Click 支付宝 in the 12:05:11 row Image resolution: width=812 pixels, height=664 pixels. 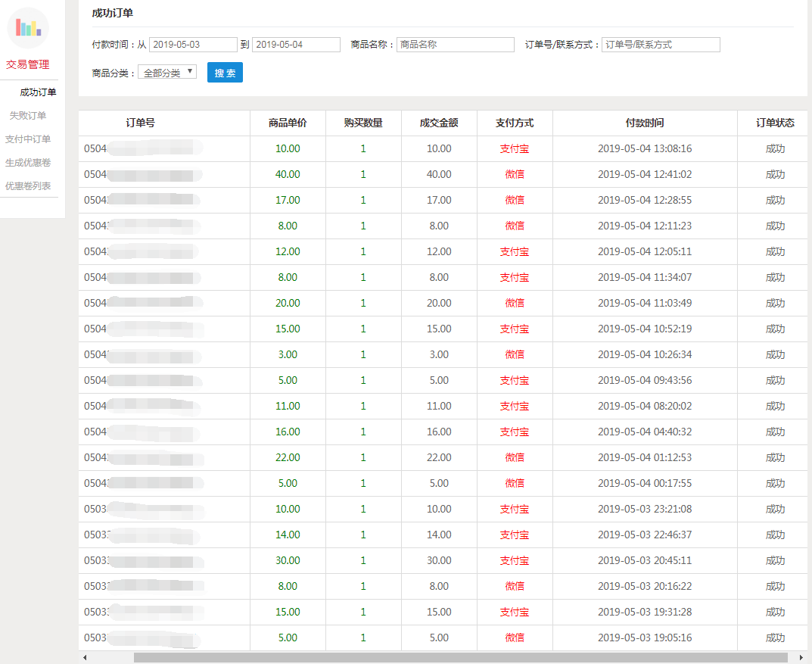[515, 251]
